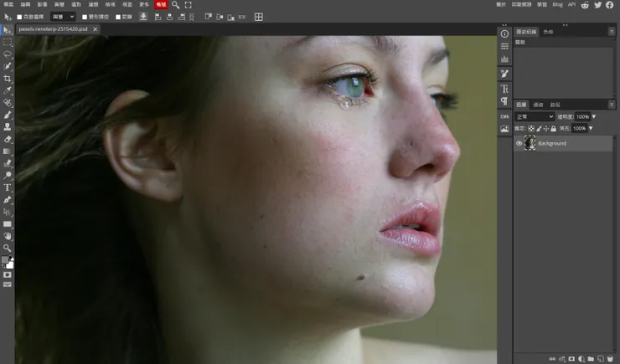
Task: Open the opacity slider arrow
Action: click(593, 117)
